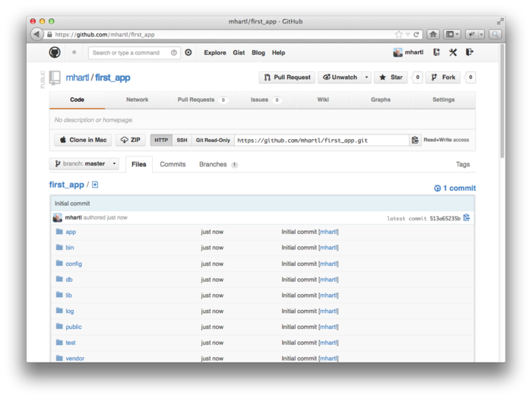Open the db folder link
The image size is (532, 399).
(69, 280)
